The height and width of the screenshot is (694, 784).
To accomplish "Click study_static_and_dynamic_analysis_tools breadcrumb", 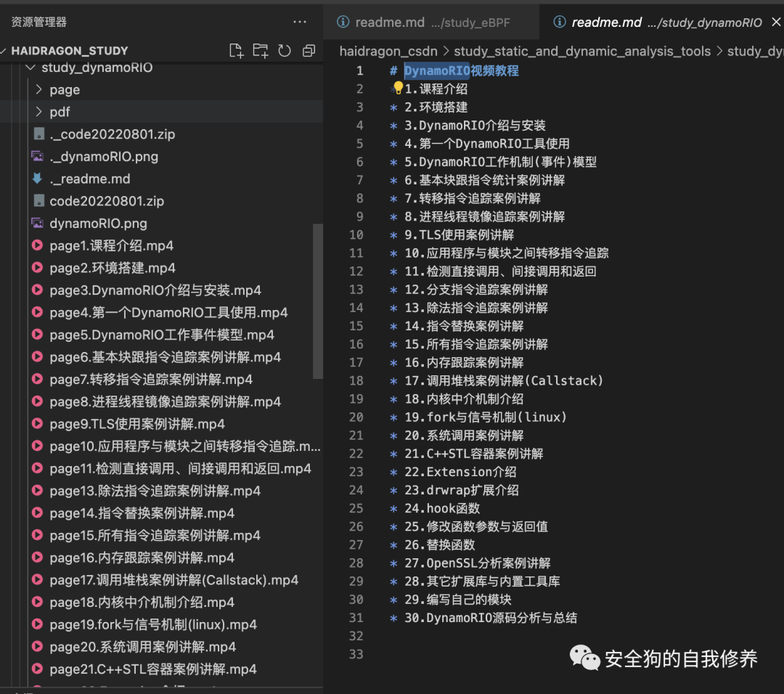I will point(582,51).
